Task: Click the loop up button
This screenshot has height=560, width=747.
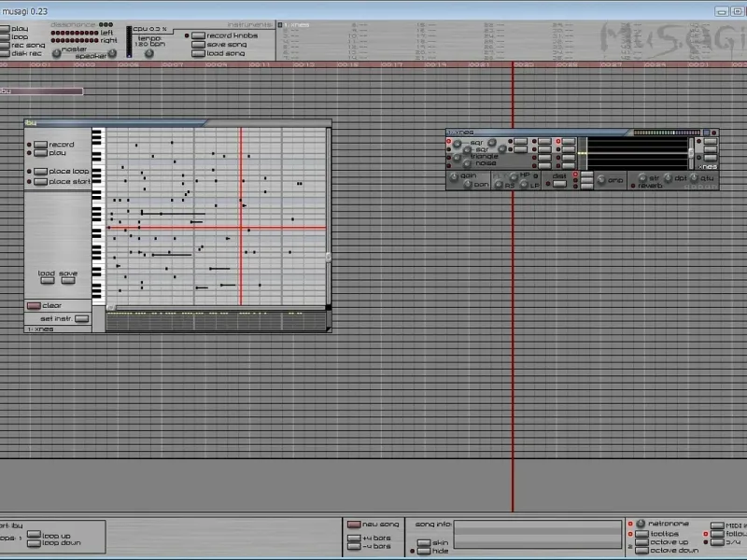Action: click(34, 535)
